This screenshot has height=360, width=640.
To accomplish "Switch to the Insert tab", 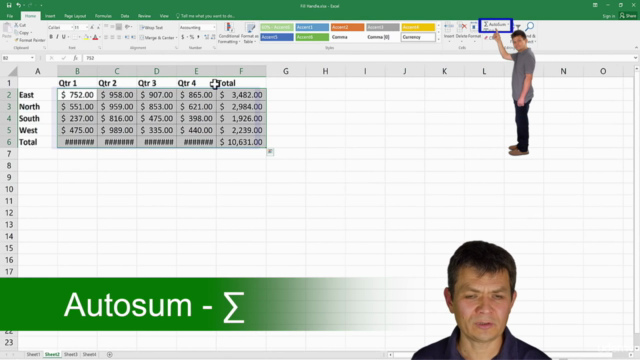I will pos(50,16).
